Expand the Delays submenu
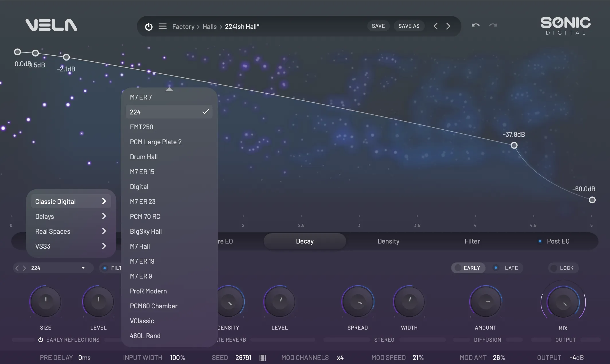 pyautogui.click(x=71, y=216)
